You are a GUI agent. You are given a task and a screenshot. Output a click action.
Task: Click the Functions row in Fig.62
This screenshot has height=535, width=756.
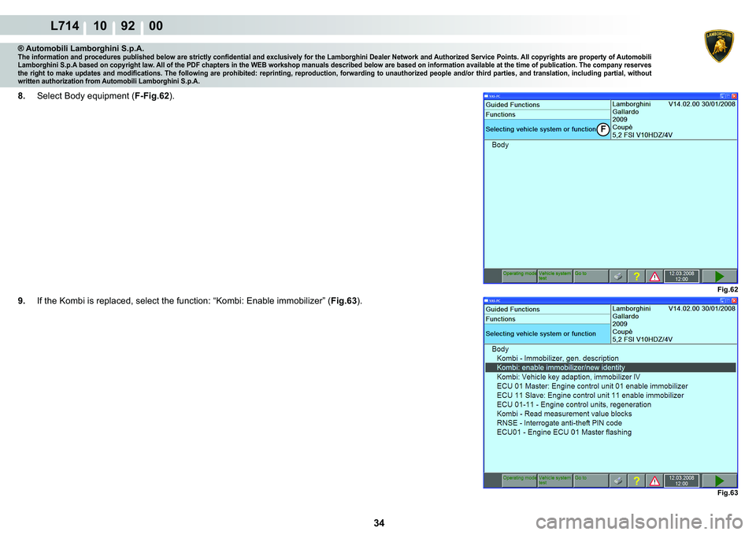click(547, 114)
